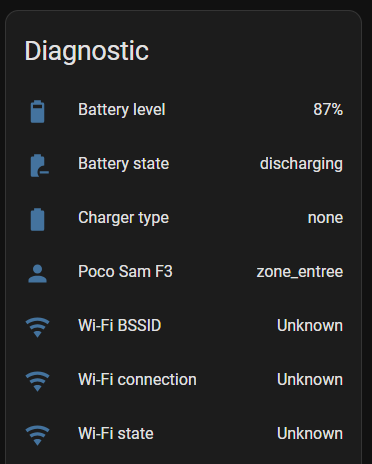The image size is (372, 464).
Task: Select the Wi-Fi connection entry
Action: pos(184,380)
